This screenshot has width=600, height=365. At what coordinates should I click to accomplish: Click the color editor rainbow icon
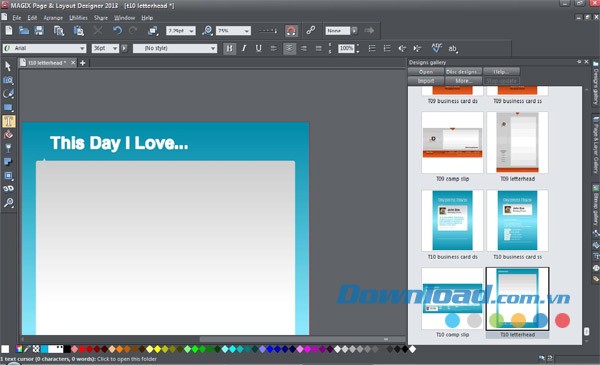click(18, 349)
